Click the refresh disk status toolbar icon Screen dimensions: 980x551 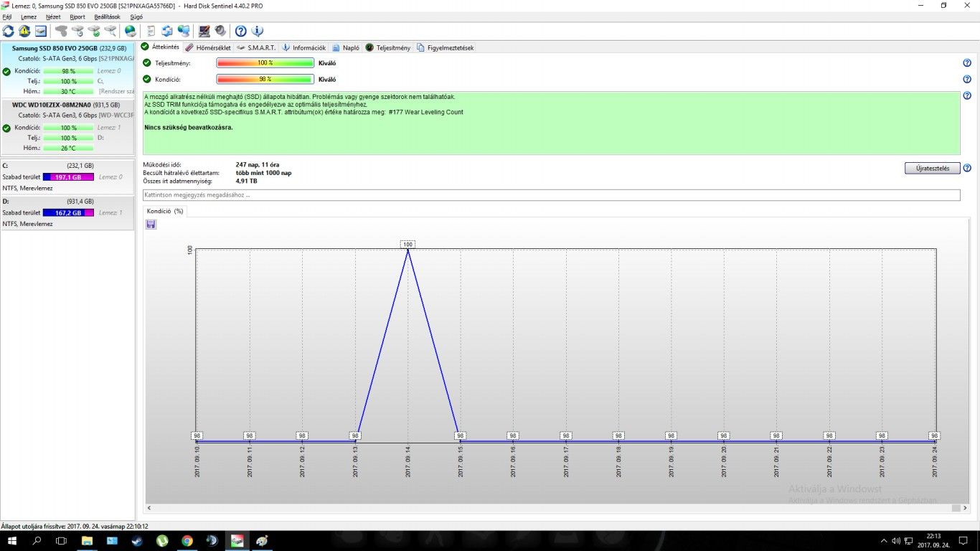[9, 31]
